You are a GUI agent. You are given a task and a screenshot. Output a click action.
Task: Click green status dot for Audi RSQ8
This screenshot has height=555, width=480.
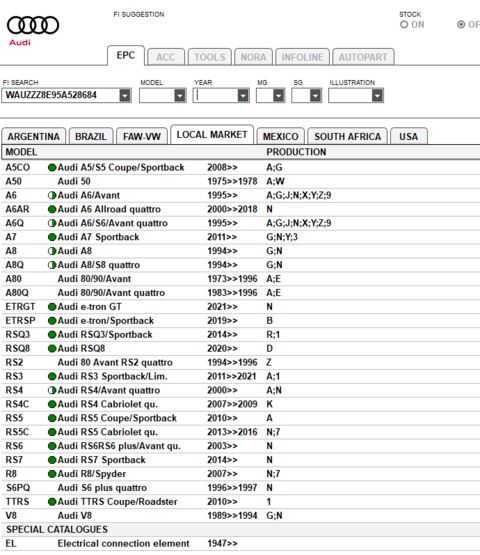pyautogui.click(x=52, y=349)
